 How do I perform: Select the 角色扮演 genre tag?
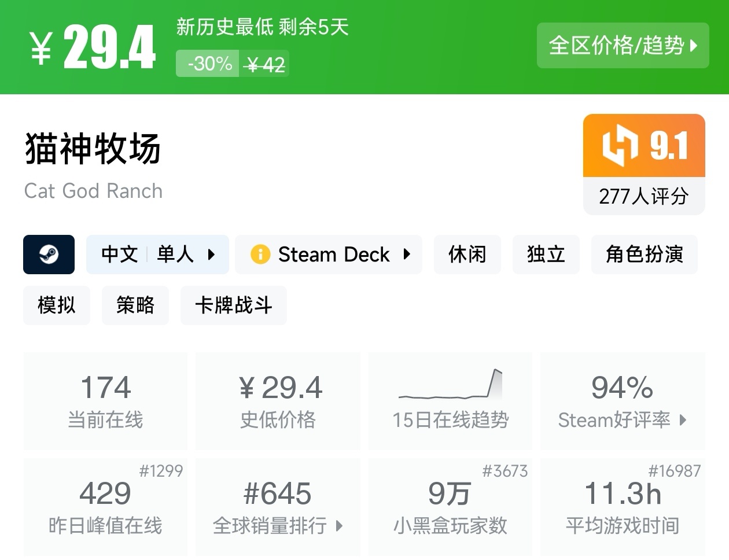point(644,255)
